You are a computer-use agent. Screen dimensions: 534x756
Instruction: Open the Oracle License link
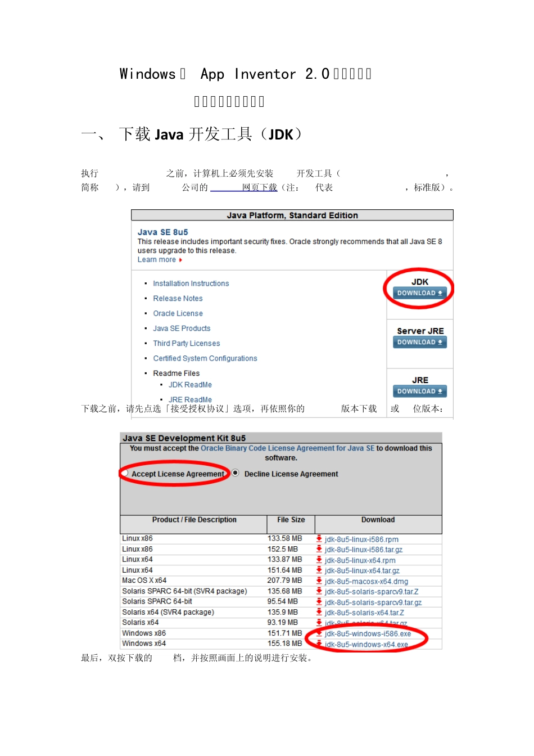click(178, 313)
